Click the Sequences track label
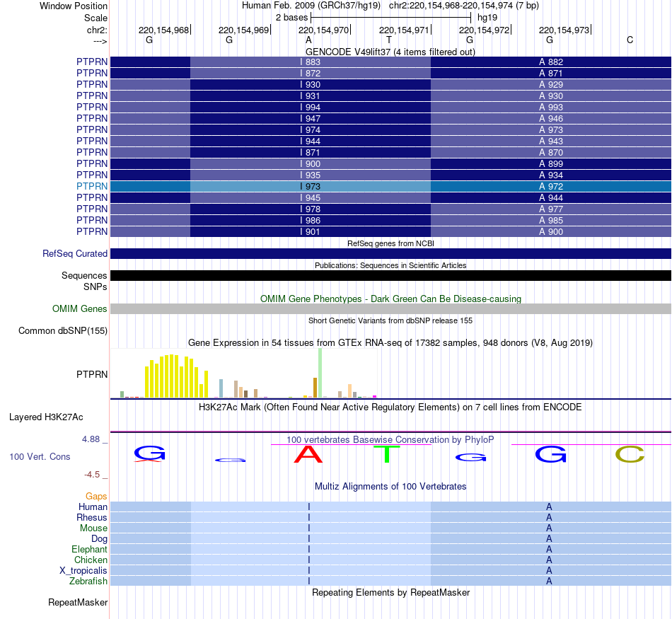Screen dimensions: 672x619 pos(84,276)
